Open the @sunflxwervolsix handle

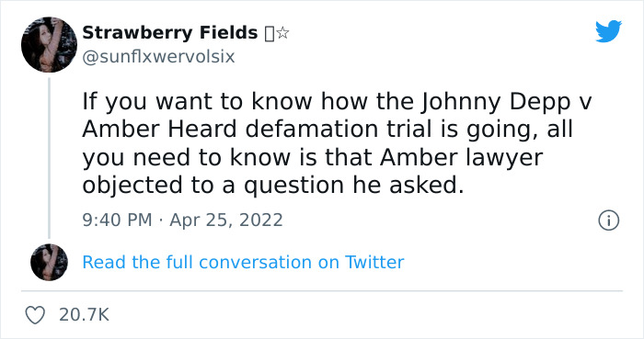pyautogui.click(x=158, y=57)
